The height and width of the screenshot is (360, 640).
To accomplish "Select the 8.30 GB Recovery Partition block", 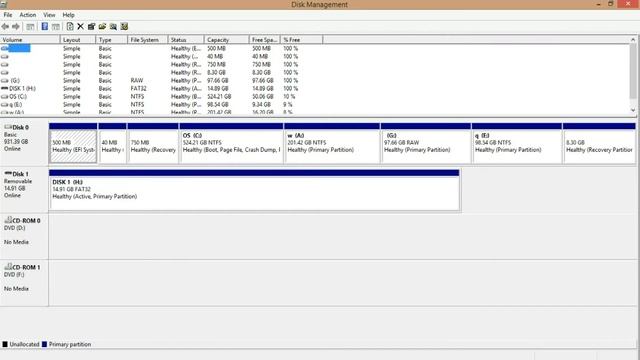I will pos(599,143).
